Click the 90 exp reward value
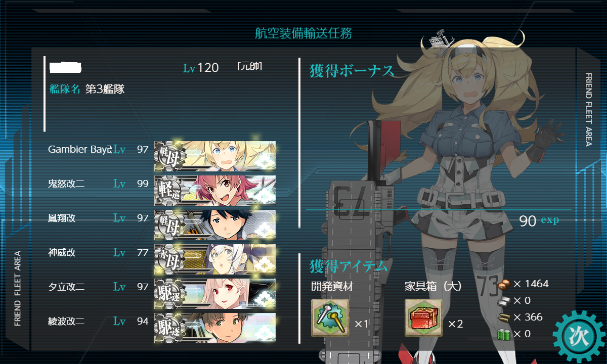This screenshot has height=364, width=607. pyautogui.click(x=539, y=221)
